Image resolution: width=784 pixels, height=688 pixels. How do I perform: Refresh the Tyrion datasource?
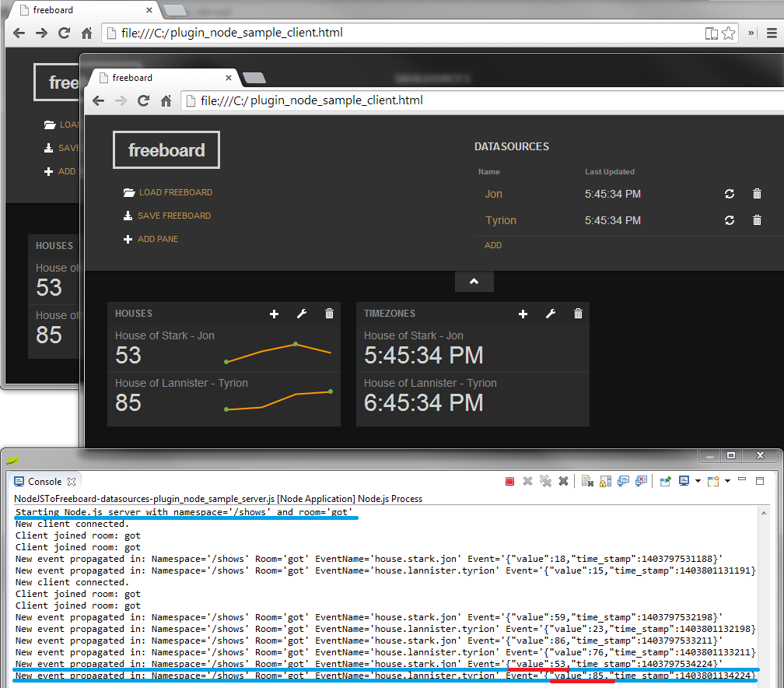(730, 220)
